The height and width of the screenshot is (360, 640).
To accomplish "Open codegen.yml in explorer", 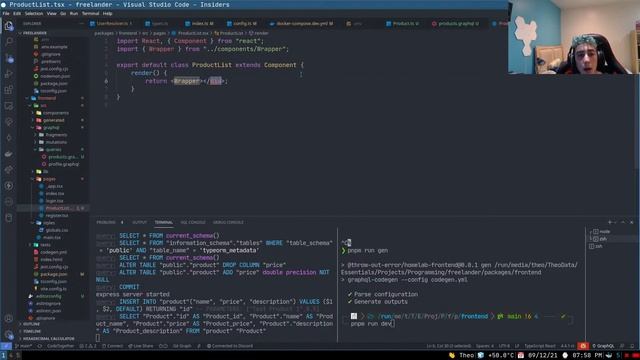I will tap(53, 253).
